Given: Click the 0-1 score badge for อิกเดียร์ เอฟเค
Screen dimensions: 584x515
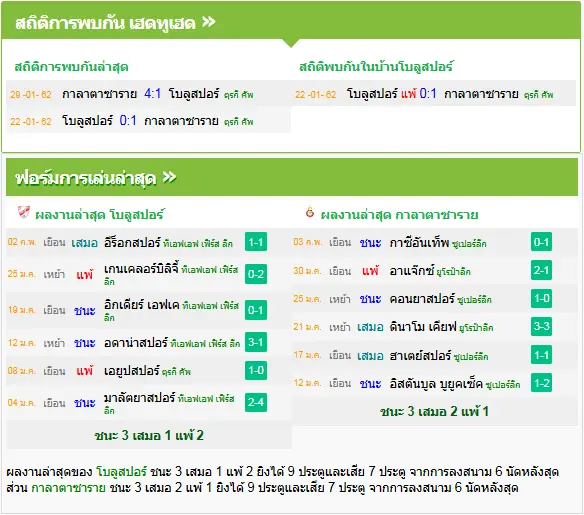Looking at the screenshot, I should click(x=256, y=310).
